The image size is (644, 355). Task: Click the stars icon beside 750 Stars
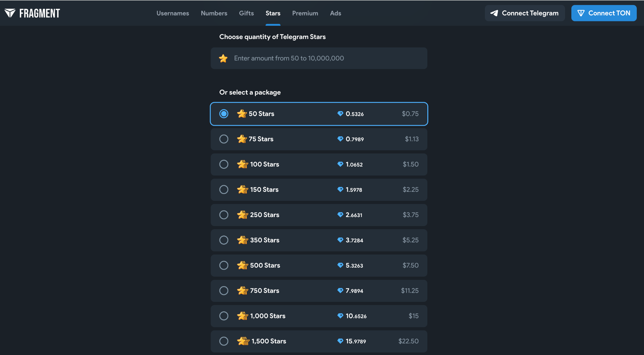(242, 290)
